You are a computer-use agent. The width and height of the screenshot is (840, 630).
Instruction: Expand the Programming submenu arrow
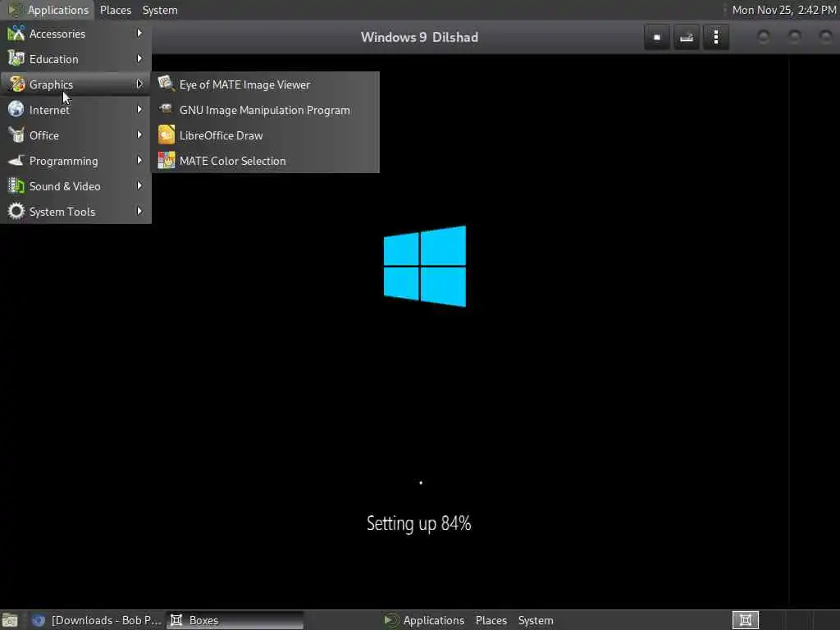(x=139, y=160)
